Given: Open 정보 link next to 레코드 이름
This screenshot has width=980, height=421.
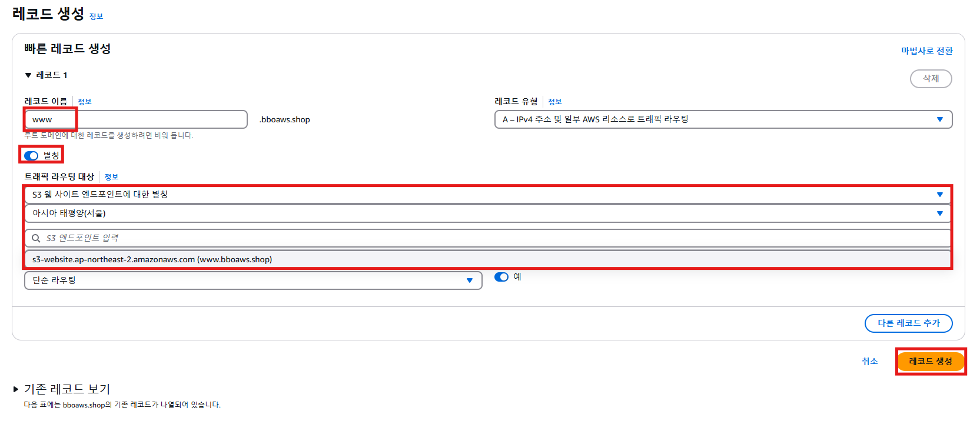Looking at the screenshot, I should point(85,102).
